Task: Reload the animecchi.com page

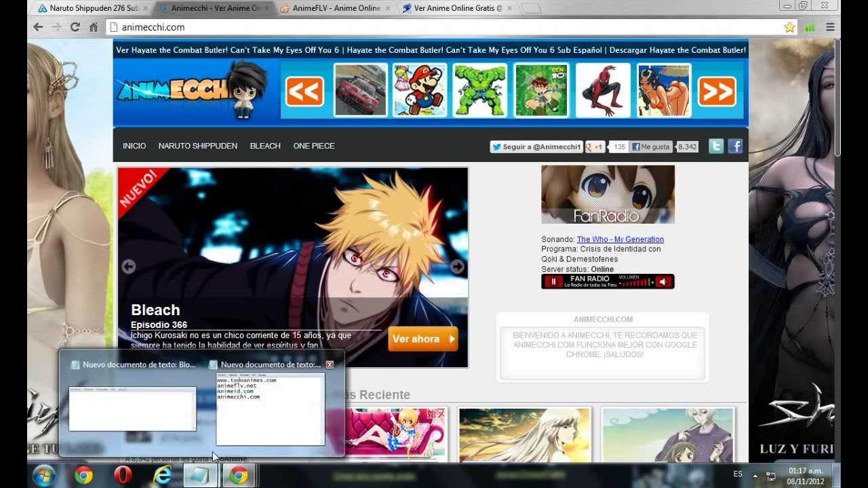Action: (x=75, y=27)
